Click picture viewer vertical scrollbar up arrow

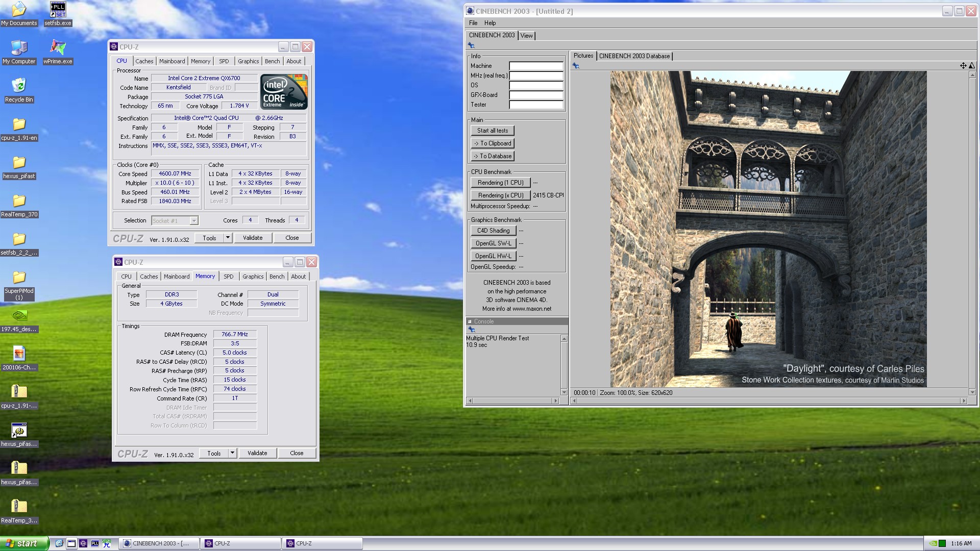[972, 75]
